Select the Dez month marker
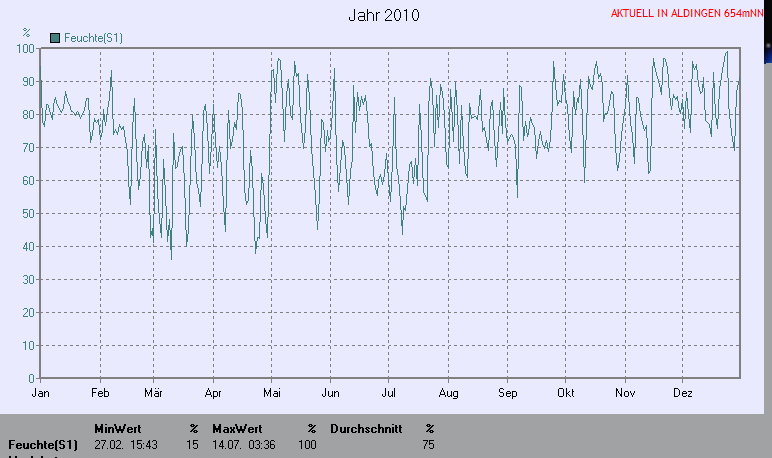 (x=684, y=394)
